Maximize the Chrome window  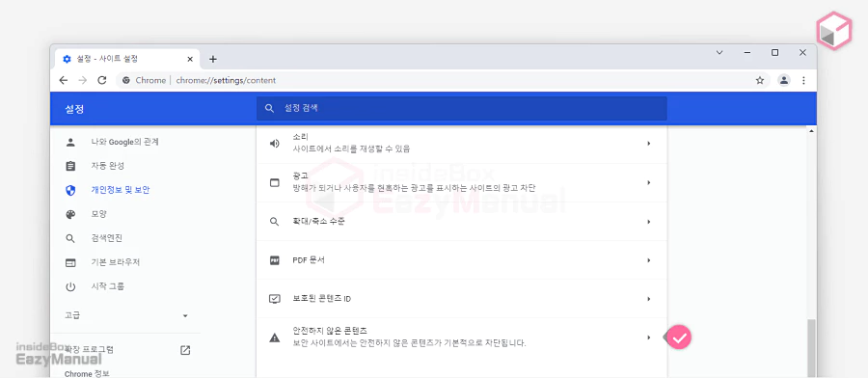pyautogui.click(x=775, y=53)
